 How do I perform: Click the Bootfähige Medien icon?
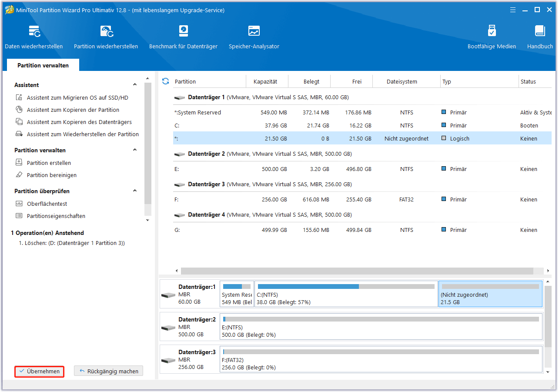(492, 37)
